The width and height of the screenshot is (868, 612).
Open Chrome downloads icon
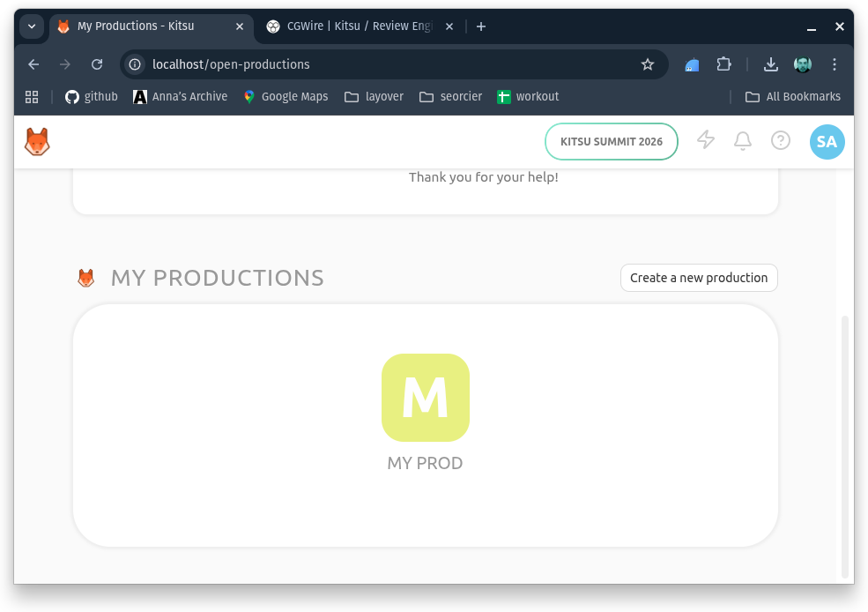pyautogui.click(x=770, y=64)
